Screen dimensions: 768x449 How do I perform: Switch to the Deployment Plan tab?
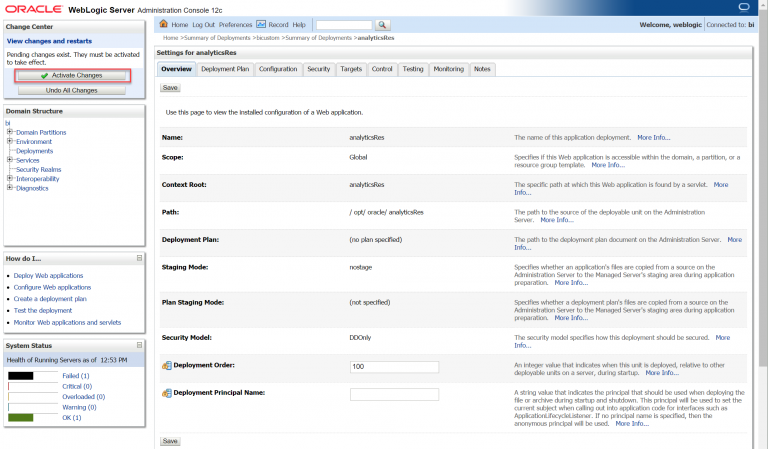point(225,69)
